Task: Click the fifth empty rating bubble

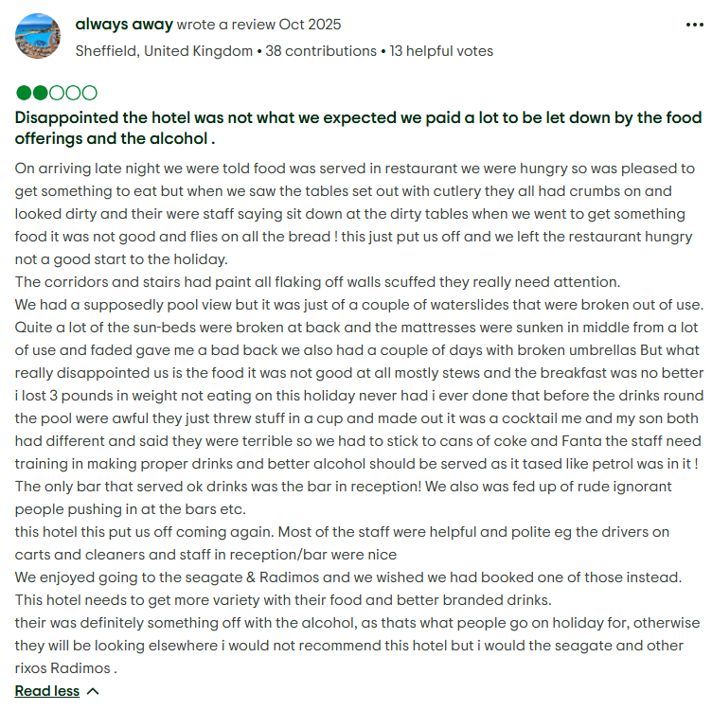Action: (89, 93)
